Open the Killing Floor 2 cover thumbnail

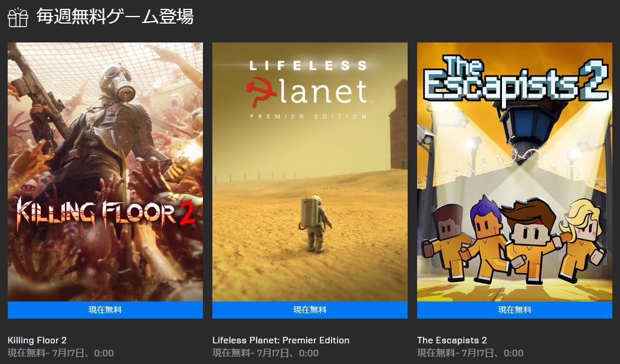tap(105, 172)
